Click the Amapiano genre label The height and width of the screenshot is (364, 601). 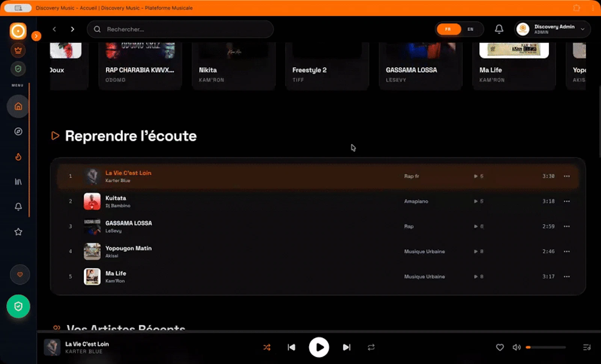416,201
